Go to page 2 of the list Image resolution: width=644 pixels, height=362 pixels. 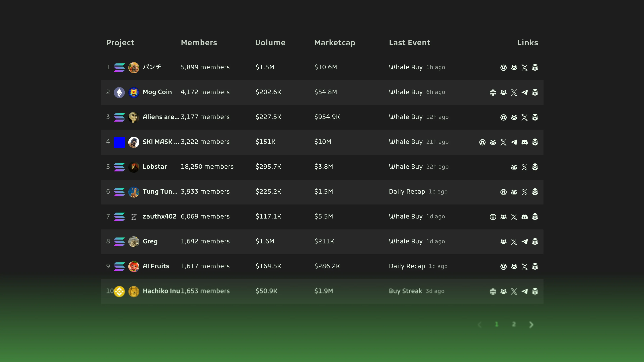pyautogui.click(x=514, y=324)
